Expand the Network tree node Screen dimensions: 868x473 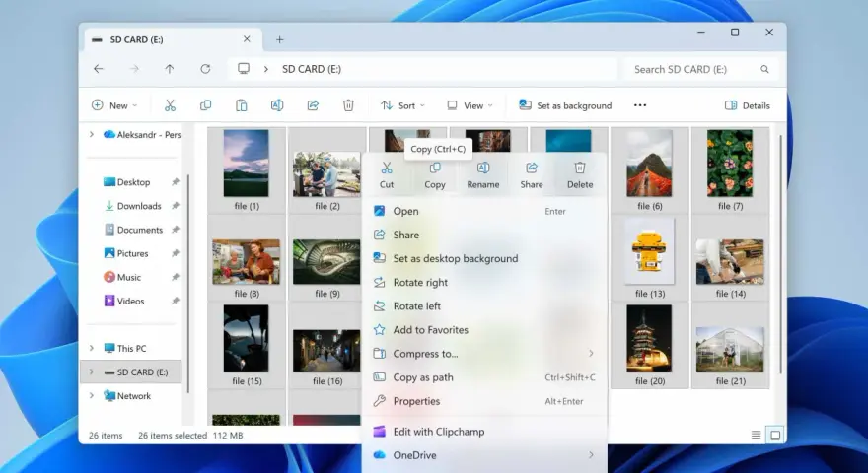tap(92, 395)
